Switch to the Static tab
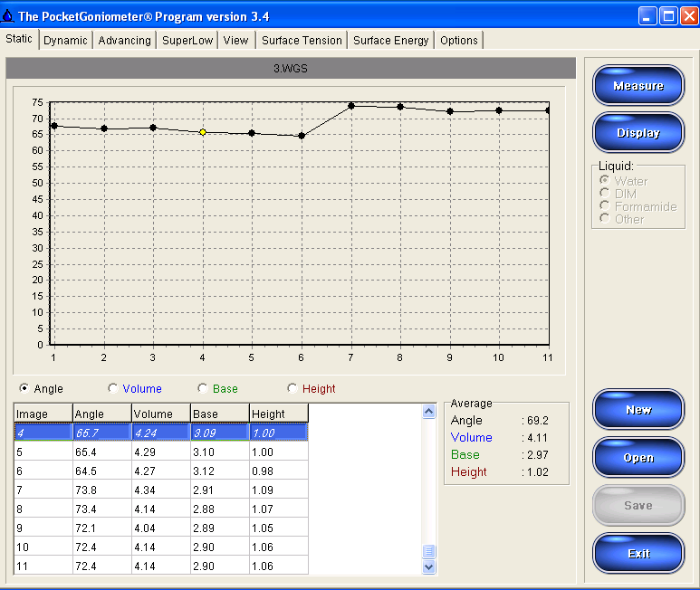This screenshot has height=590, width=700. pyautogui.click(x=19, y=39)
